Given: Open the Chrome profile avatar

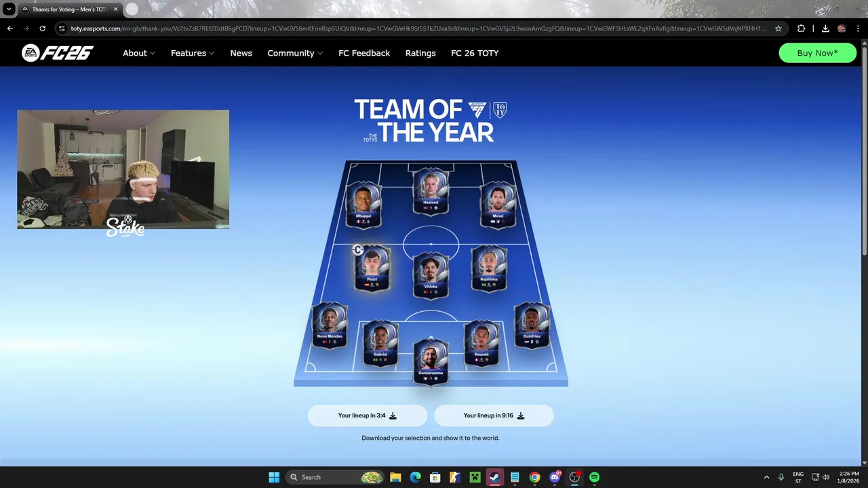Looking at the screenshot, I should tap(842, 28).
